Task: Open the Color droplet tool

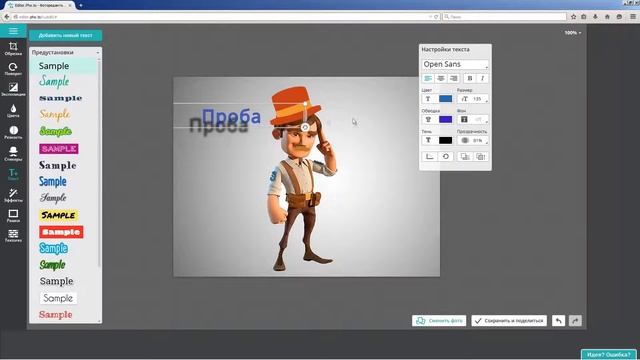Action: (13, 111)
